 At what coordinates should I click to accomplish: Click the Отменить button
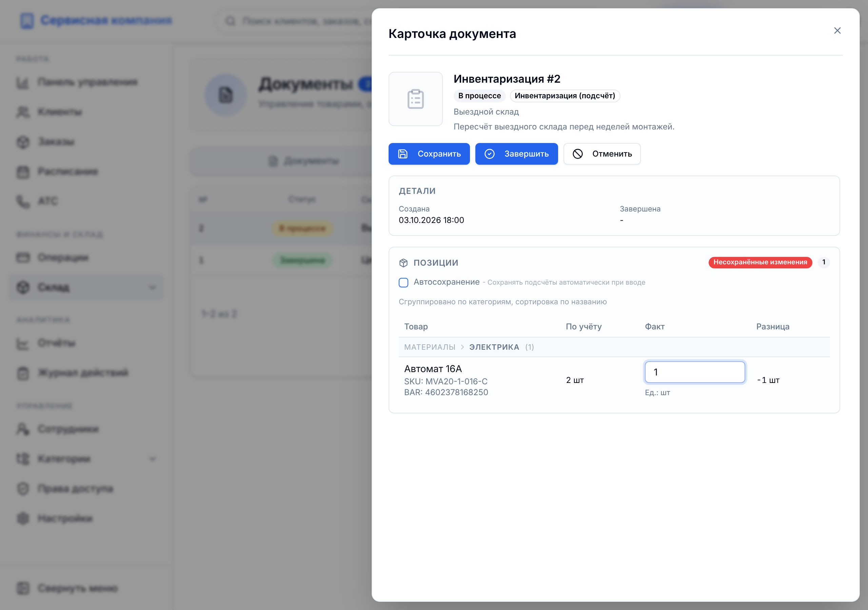(602, 154)
